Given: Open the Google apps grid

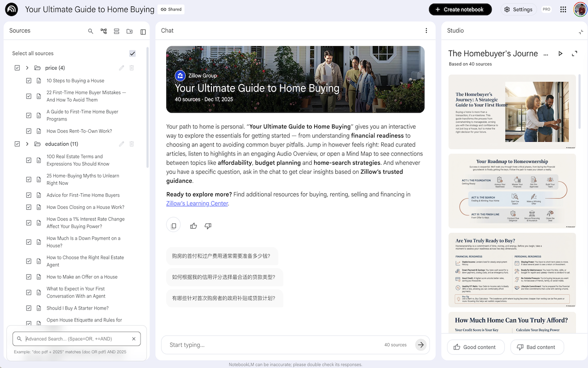Looking at the screenshot, I should pyautogui.click(x=563, y=9).
